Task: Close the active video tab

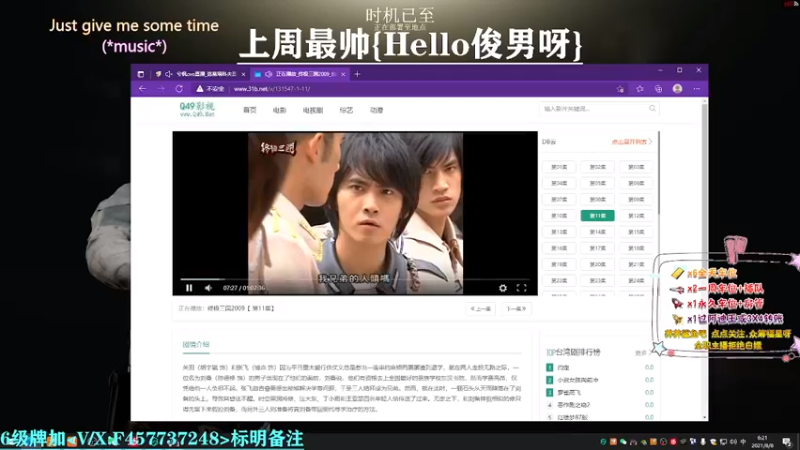Action: [x=343, y=74]
